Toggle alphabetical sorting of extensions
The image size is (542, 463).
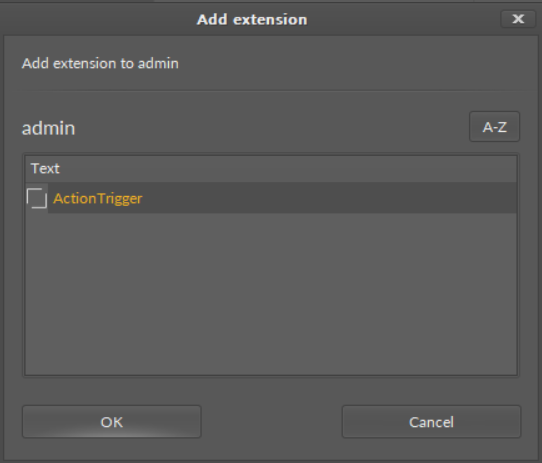[x=494, y=127]
